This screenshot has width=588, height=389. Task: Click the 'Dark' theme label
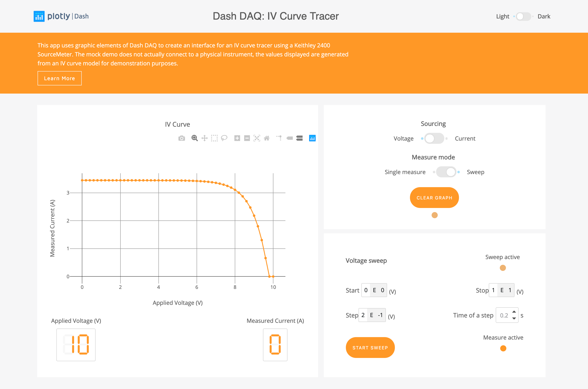[x=544, y=16]
